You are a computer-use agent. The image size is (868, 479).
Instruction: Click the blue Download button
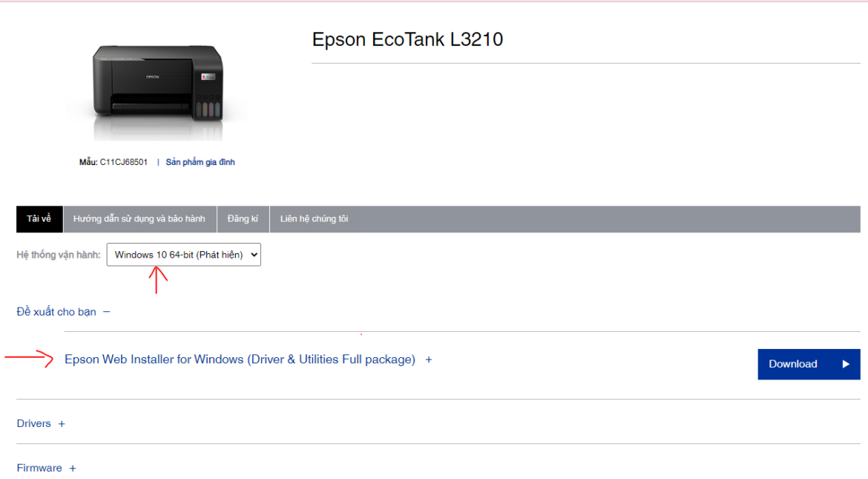click(x=809, y=364)
